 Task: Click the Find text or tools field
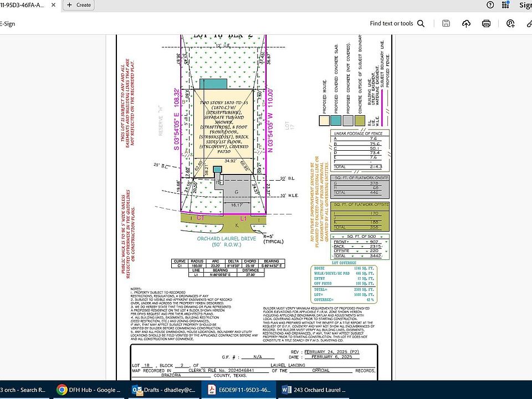391,23
